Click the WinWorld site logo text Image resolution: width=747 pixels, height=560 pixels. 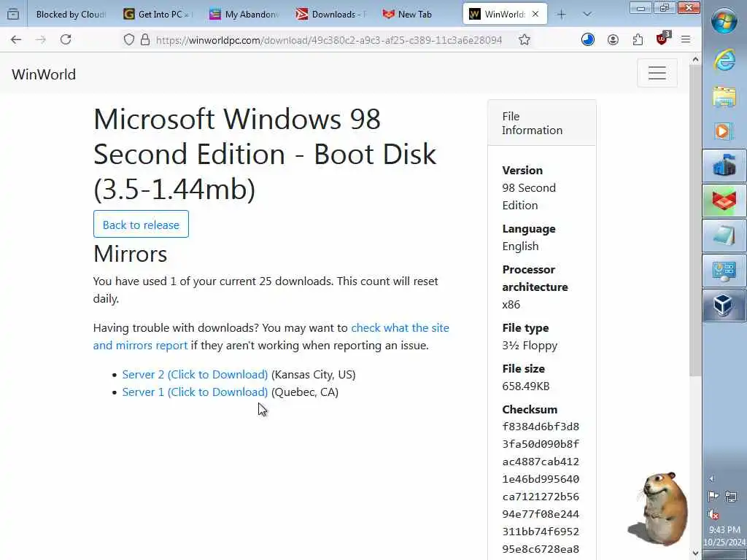point(44,74)
